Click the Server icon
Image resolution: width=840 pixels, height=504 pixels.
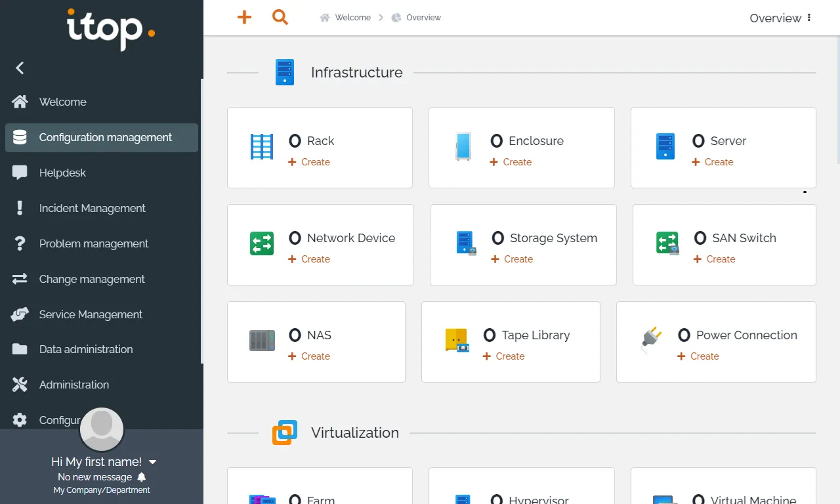click(x=665, y=147)
